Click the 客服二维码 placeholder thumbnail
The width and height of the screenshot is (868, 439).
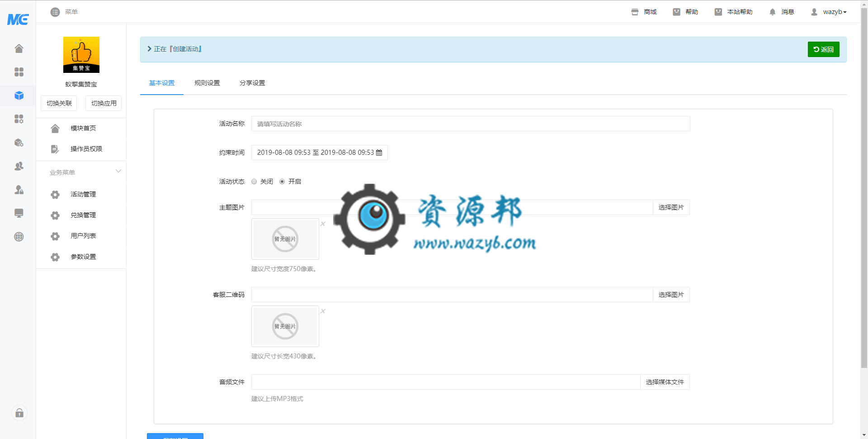coord(285,326)
